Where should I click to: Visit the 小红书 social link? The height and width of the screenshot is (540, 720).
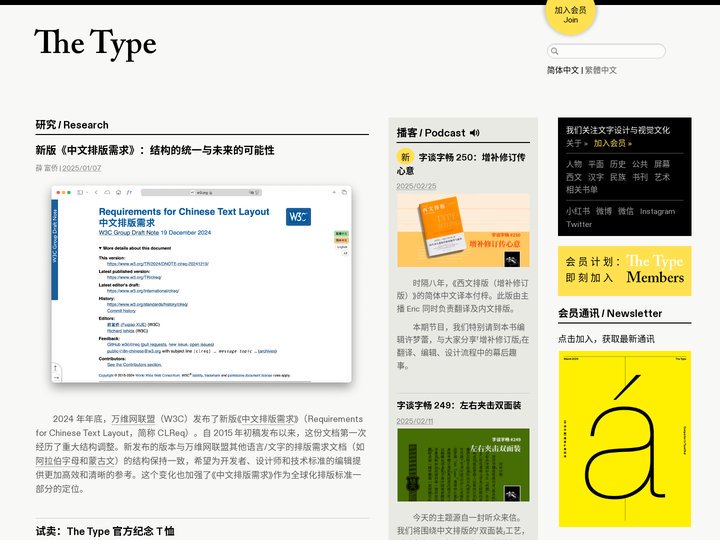tap(578, 211)
